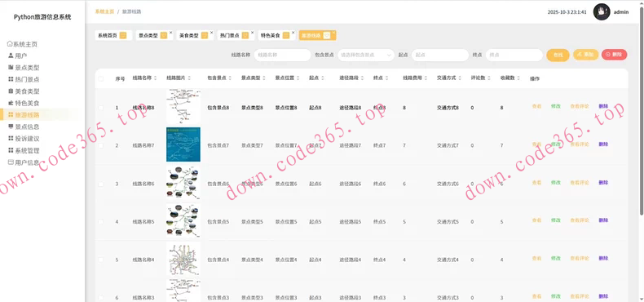This screenshot has height=302, width=644.
Task: Open 景点类型 in the sidebar
Action: pyautogui.click(x=27, y=68)
